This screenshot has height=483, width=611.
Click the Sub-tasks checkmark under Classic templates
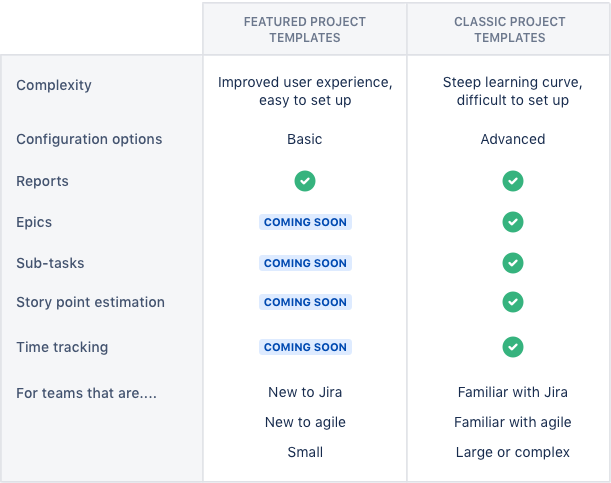tap(512, 263)
